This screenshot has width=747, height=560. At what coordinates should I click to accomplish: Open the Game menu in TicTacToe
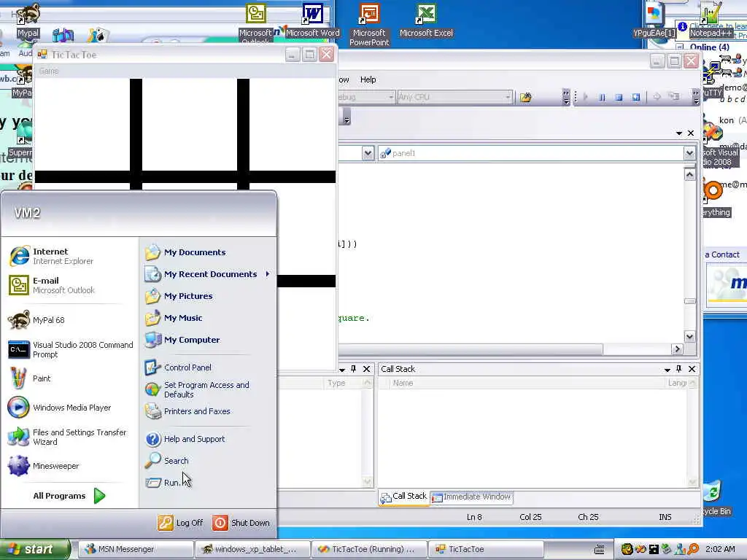(x=49, y=71)
